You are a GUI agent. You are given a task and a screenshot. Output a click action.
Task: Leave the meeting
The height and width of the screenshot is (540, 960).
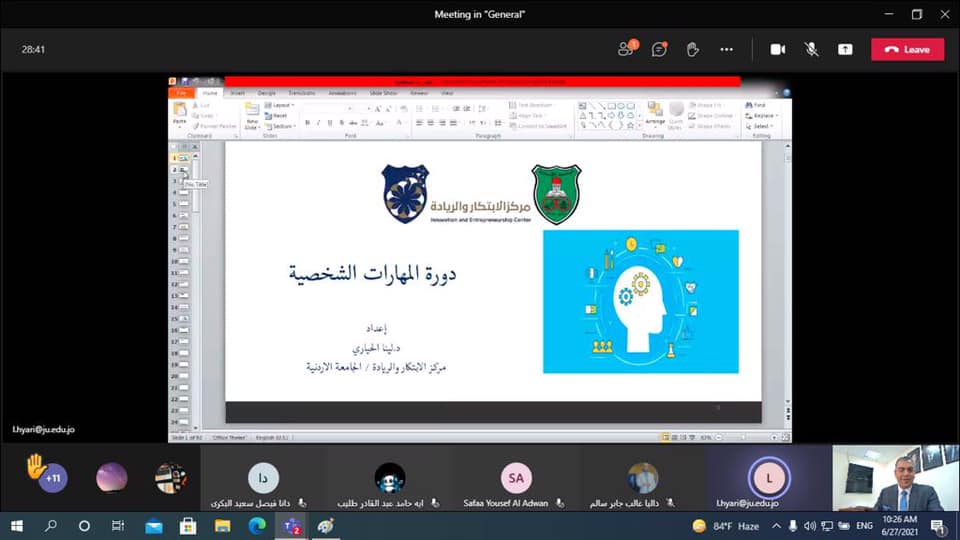(x=907, y=49)
